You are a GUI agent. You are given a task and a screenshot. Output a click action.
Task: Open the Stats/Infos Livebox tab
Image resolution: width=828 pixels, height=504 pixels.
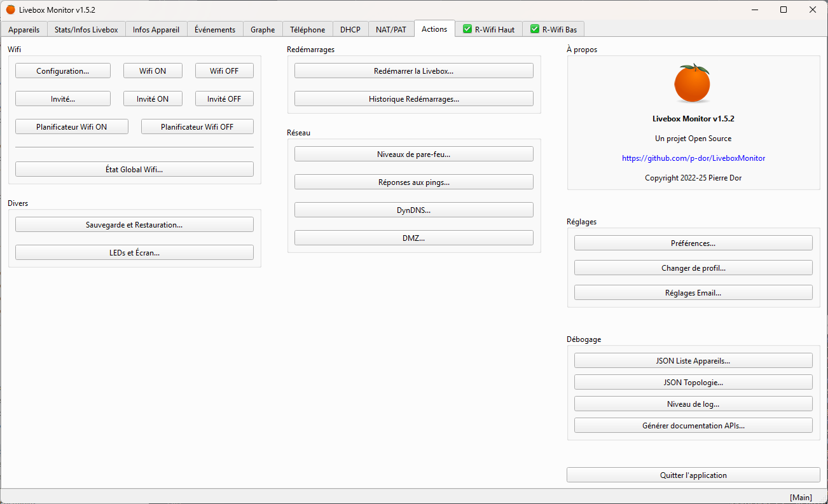(86, 29)
